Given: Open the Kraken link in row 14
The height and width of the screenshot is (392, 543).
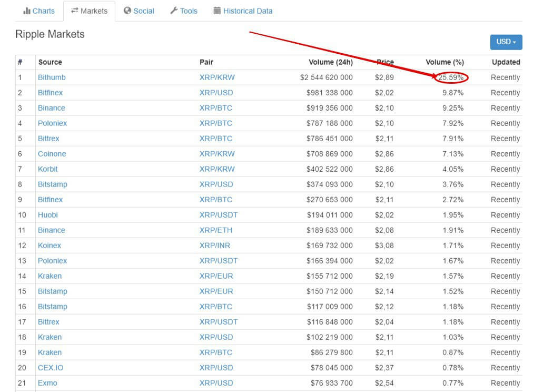Looking at the screenshot, I should (x=50, y=276).
